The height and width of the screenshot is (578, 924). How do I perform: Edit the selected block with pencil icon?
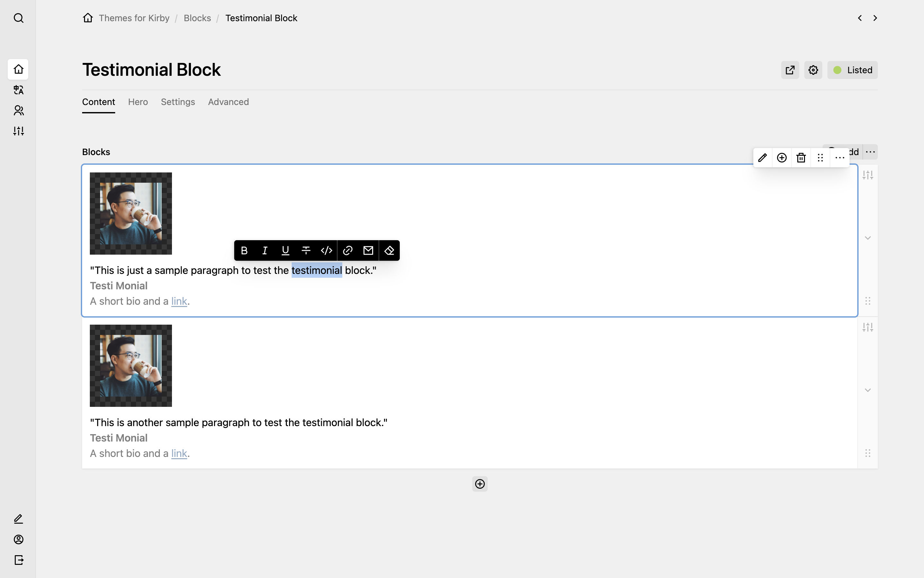763,157
